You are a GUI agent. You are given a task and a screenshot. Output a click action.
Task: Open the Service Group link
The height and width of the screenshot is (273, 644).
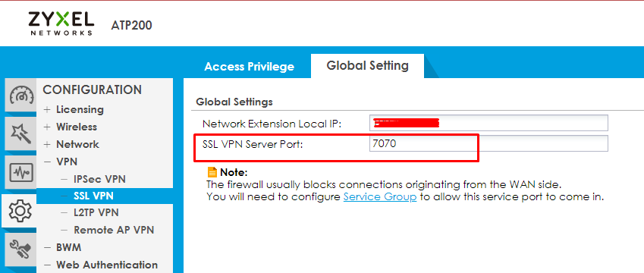[x=380, y=197]
